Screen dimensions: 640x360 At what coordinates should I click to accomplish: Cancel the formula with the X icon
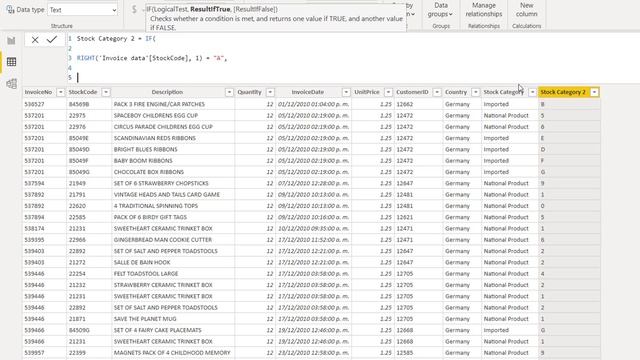point(35,40)
